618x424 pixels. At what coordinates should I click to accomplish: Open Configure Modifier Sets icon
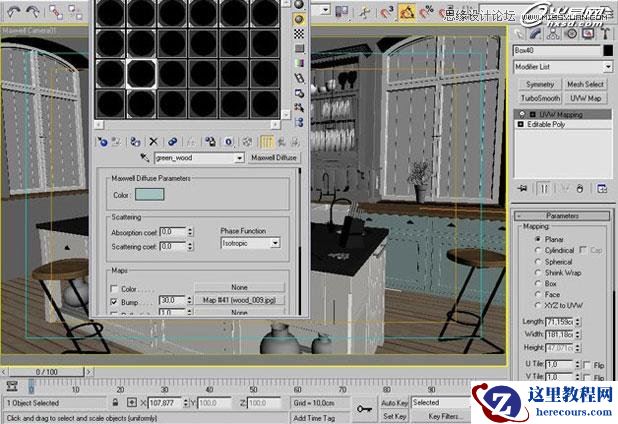point(602,188)
